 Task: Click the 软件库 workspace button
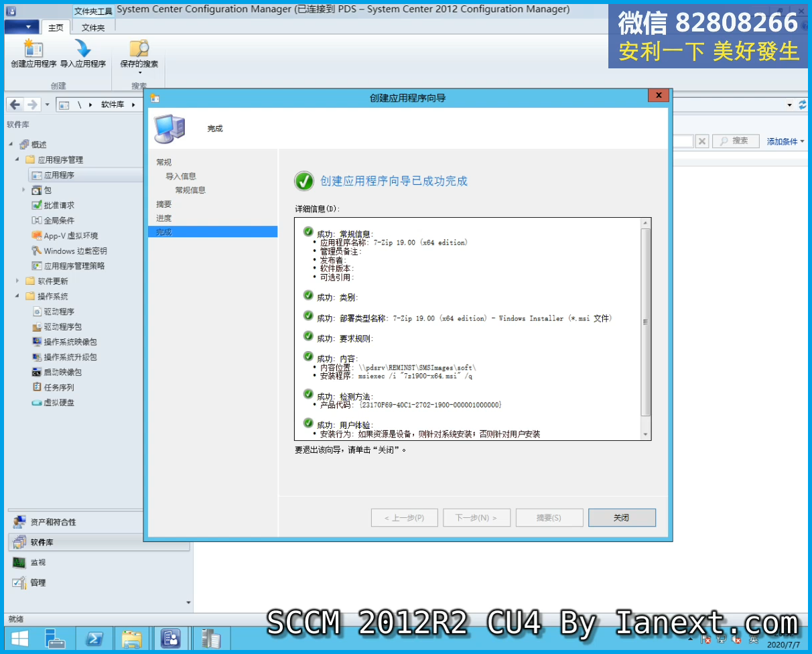(x=99, y=542)
